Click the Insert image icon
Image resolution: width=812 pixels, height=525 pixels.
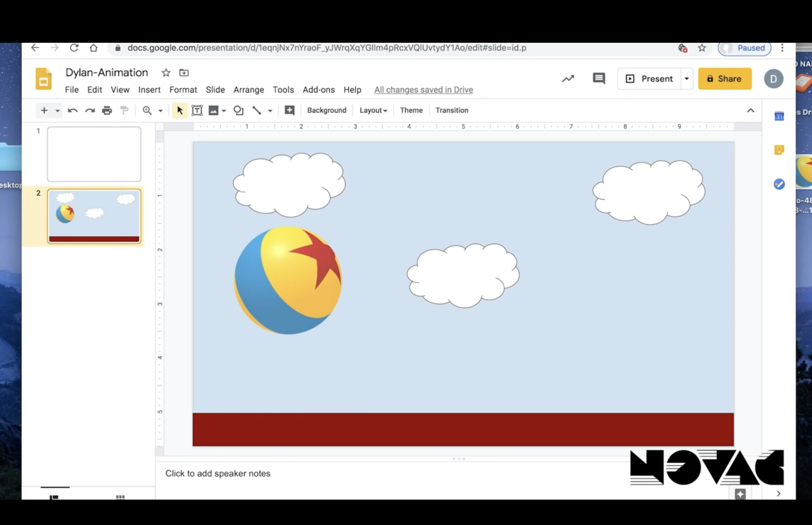[x=213, y=110]
